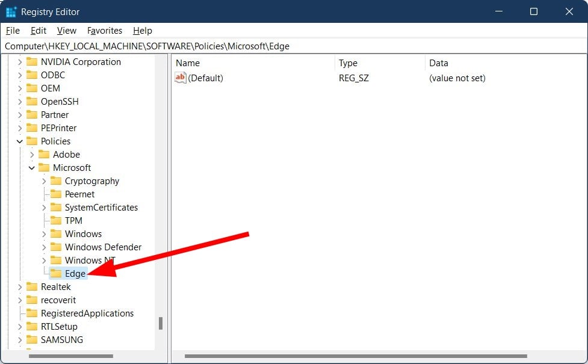Image resolution: width=588 pixels, height=364 pixels.
Task: Open the Favorites menu
Action: coord(105,31)
